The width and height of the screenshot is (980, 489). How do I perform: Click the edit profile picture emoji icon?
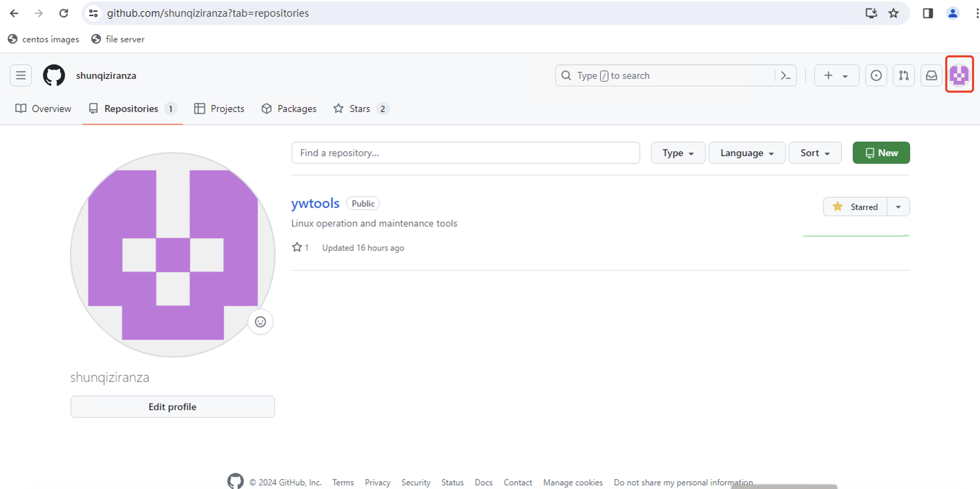coord(261,322)
